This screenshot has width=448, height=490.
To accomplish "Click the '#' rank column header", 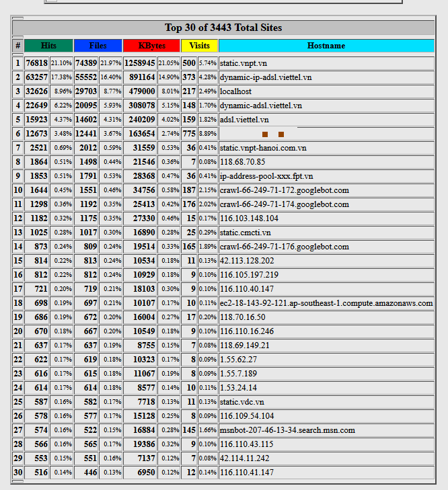I will pos(17,46).
